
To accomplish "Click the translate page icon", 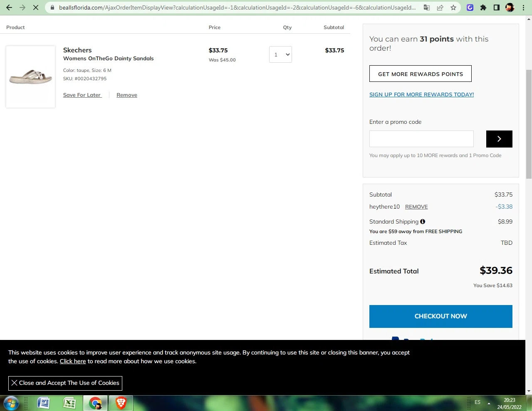I will pyautogui.click(x=427, y=7).
